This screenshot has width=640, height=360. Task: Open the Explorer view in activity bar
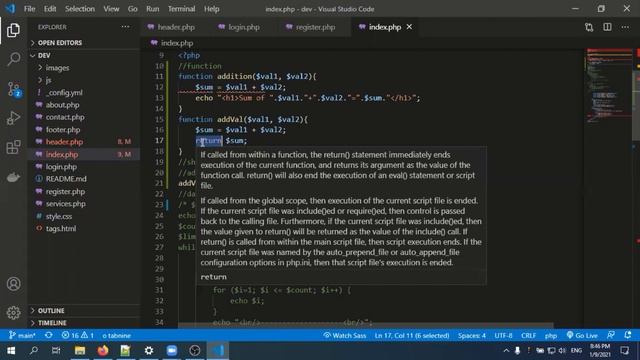click(13, 30)
